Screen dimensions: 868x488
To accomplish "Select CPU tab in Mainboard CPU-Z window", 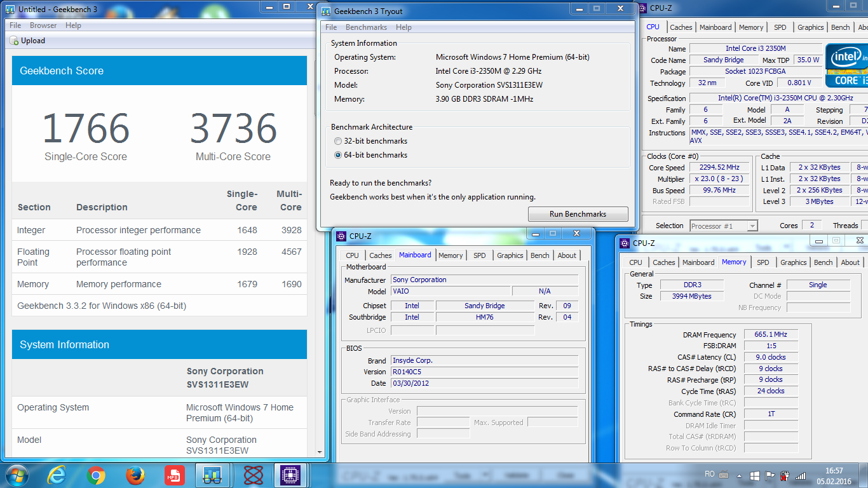I will point(352,255).
